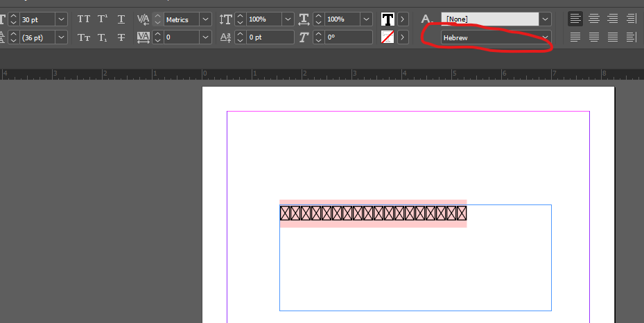Open the Metrics kerning dropdown
The image size is (644, 323).
point(205,19)
